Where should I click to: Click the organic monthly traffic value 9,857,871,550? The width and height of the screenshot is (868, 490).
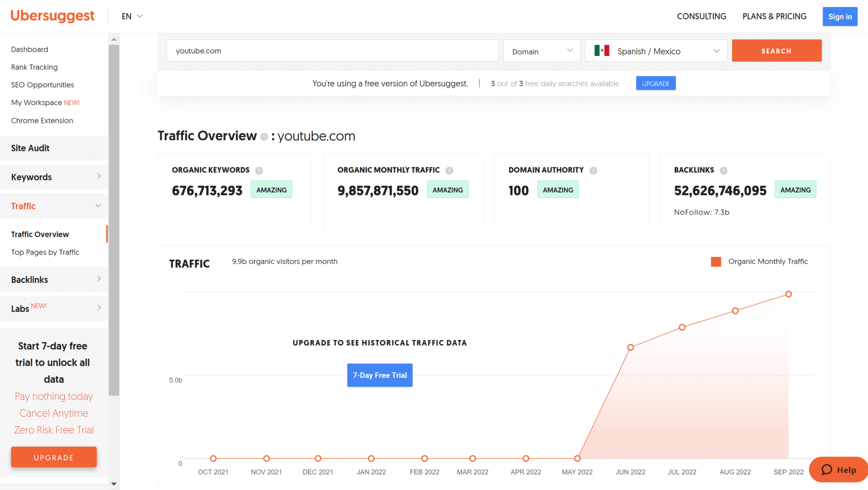coord(378,191)
